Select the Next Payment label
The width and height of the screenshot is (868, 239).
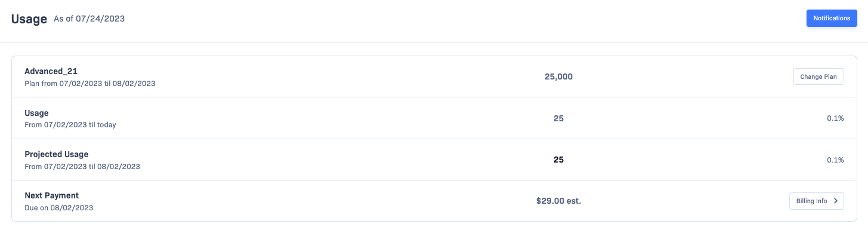(51, 195)
